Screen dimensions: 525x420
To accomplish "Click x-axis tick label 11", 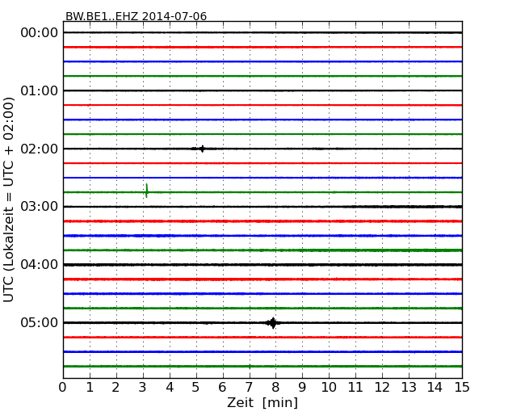I will point(355,388).
